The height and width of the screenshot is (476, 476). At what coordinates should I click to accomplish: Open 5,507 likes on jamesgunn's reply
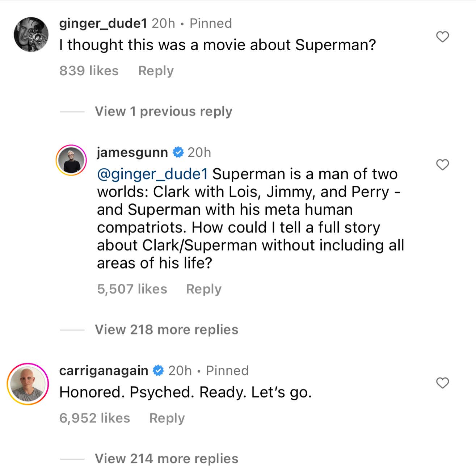click(x=132, y=289)
